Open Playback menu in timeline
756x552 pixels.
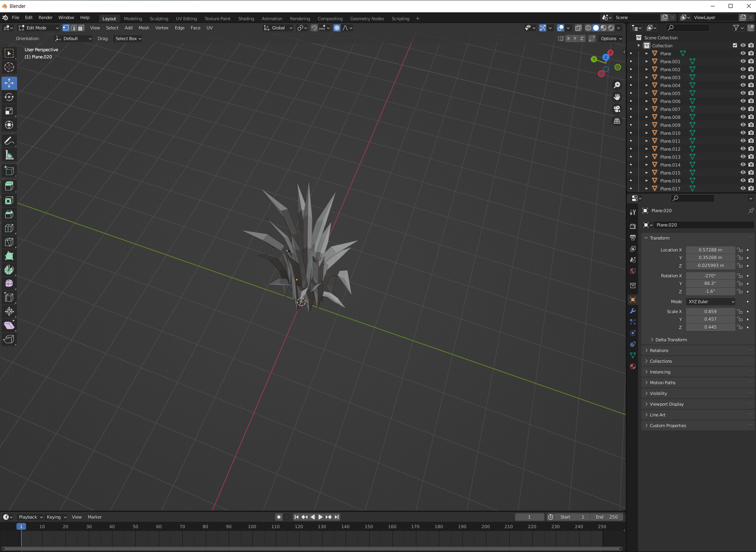pos(31,517)
